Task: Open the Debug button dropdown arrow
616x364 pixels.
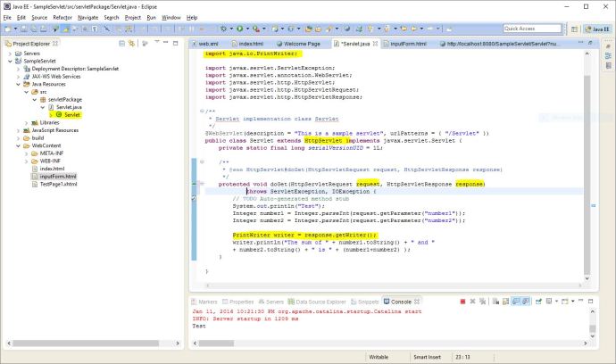Action: [231, 29]
